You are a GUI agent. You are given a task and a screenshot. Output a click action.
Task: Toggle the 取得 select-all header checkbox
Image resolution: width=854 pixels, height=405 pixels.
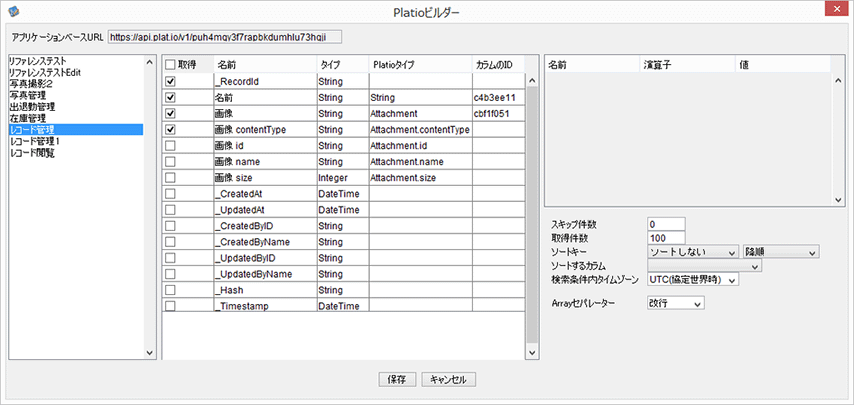click(x=170, y=65)
